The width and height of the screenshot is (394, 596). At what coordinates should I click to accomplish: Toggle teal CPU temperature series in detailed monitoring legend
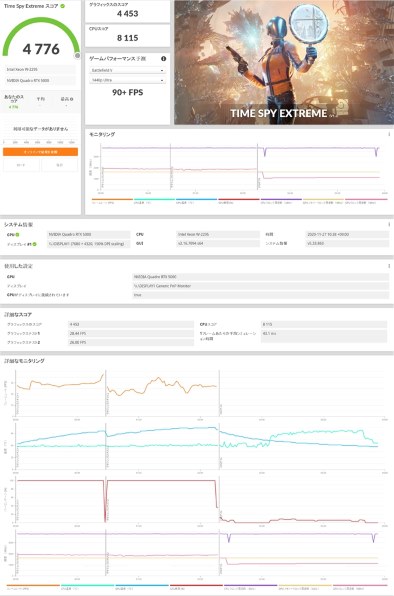tap(87, 587)
